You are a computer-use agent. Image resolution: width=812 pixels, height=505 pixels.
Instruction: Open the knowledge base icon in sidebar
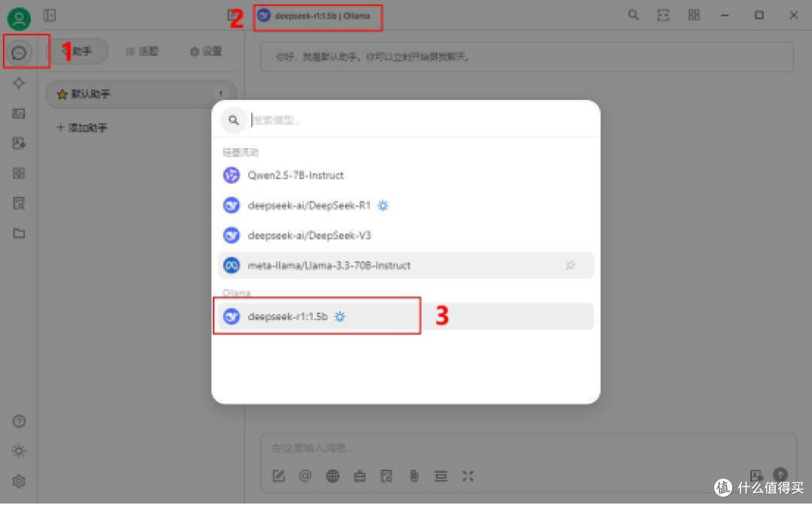(x=19, y=204)
